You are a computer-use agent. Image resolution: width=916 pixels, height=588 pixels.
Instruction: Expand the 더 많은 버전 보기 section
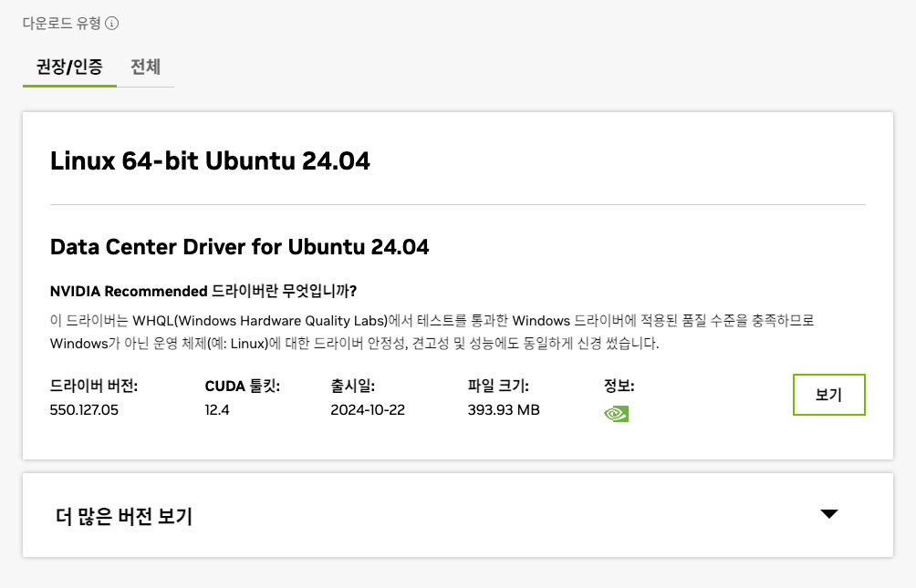pyautogui.click(x=458, y=515)
